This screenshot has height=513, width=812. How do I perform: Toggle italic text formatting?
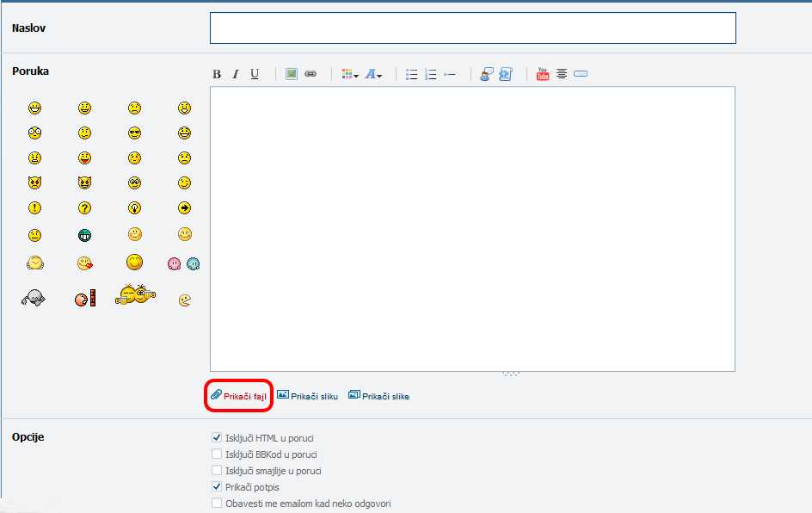coord(236,74)
